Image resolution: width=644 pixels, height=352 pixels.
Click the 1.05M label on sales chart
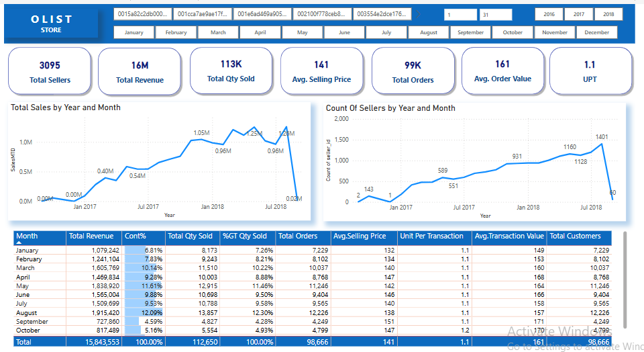202,133
